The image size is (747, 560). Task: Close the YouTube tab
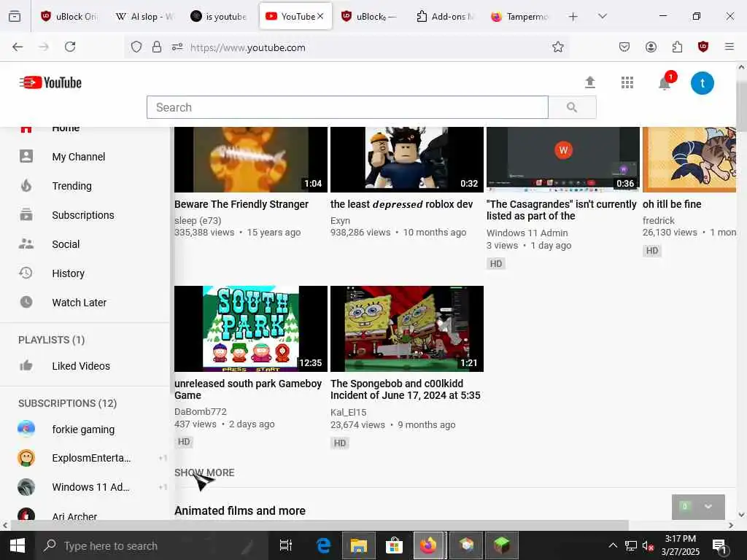pyautogui.click(x=320, y=16)
